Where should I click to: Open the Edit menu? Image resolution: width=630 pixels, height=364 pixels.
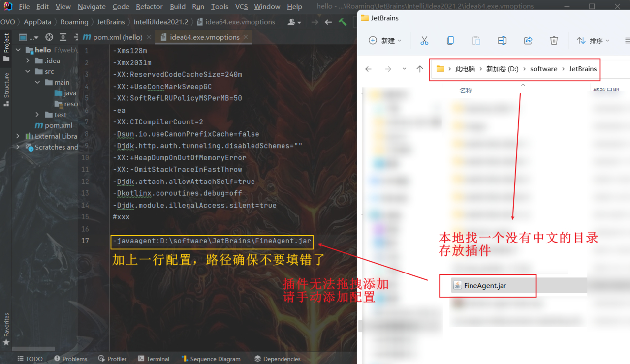pyautogui.click(x=43, y=7)
